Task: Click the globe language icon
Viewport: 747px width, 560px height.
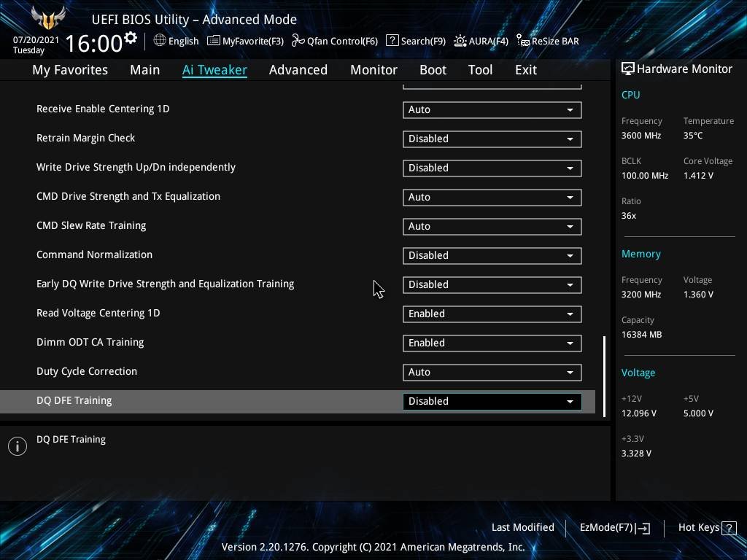Action: pyautogui.click(x=160, y=41)
